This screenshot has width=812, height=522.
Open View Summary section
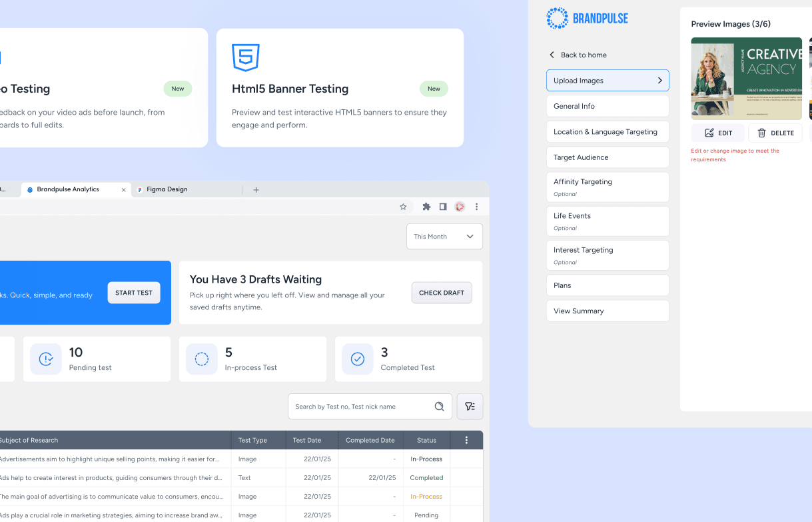[x=608, y=311]
